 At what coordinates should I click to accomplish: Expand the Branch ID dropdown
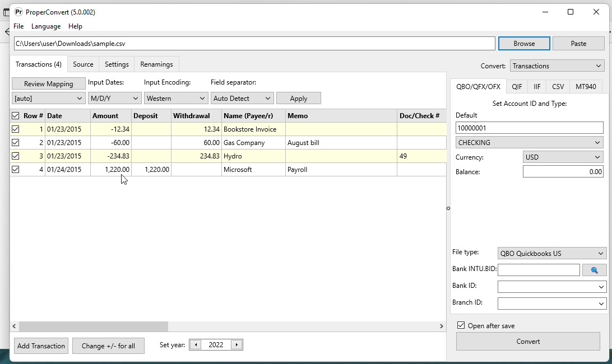(601, 304)
